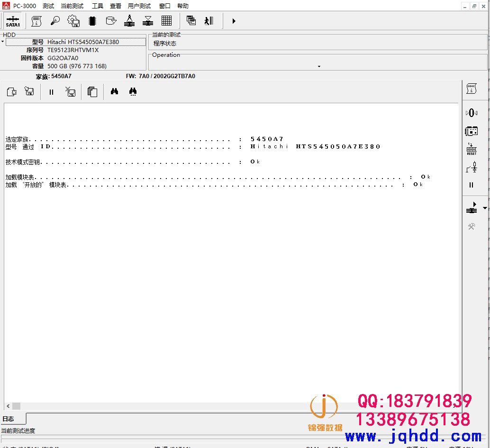Image resolution: width=490 pixels, height=448 pixels.
Task: Click the circuit board icon in right sidebar
Action: coord(471,131)
